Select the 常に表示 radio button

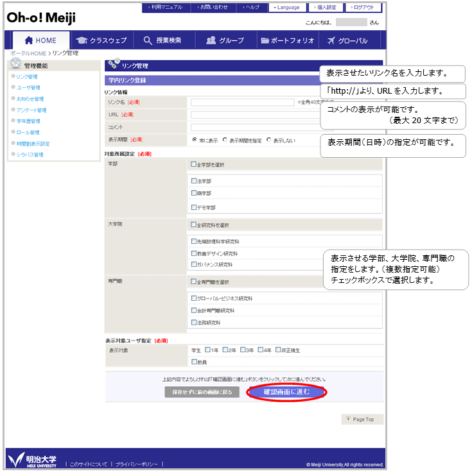click(x=195, y=140)
